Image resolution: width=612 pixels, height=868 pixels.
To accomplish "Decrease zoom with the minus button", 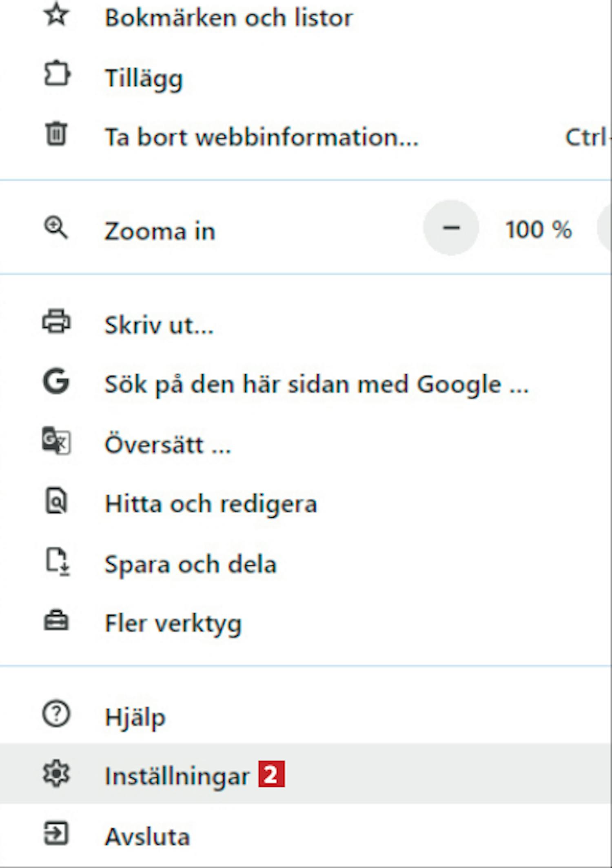I will 451,228.
